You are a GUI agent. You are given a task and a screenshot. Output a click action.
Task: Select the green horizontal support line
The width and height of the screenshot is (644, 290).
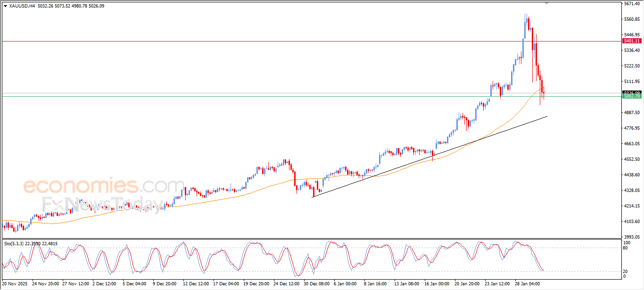311,96
